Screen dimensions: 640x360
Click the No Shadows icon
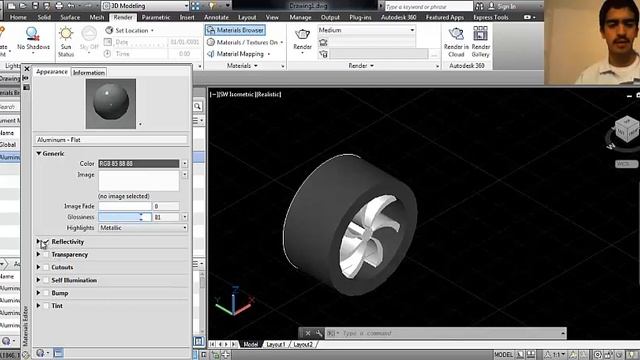click(32, 34)
